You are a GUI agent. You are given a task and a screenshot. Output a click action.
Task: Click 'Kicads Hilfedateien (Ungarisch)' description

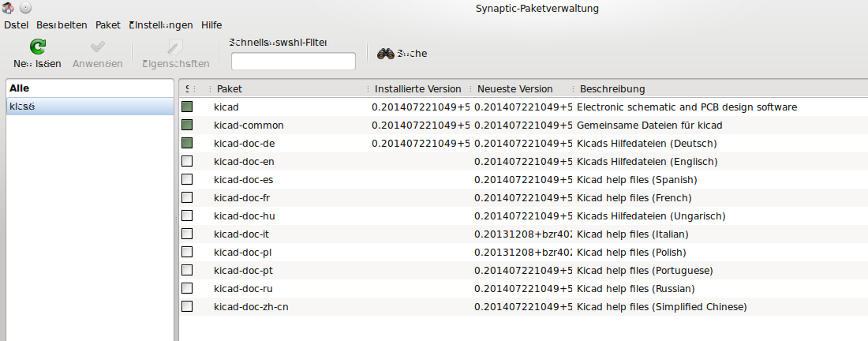pyautogui.click(x=651, y=216)
